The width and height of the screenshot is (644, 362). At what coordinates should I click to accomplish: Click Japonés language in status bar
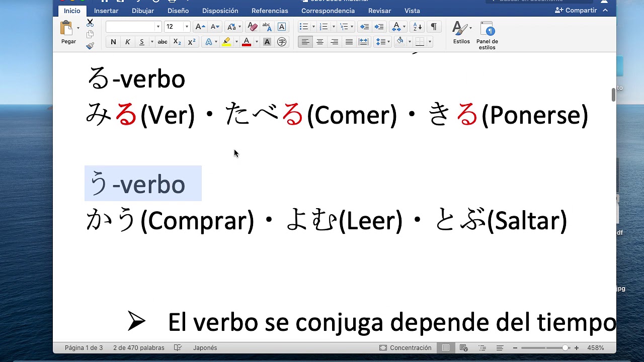[x=205, y=348]
